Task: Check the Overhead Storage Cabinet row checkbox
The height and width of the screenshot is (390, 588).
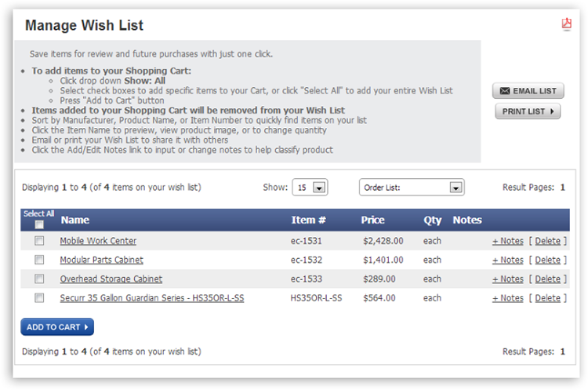Action: (x=39, y=279)
